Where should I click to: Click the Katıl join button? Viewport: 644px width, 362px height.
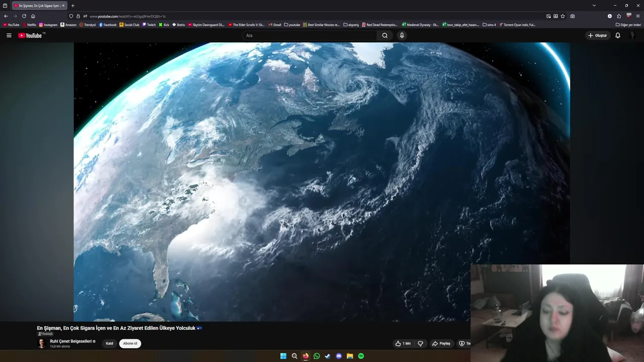click(109, 343)
